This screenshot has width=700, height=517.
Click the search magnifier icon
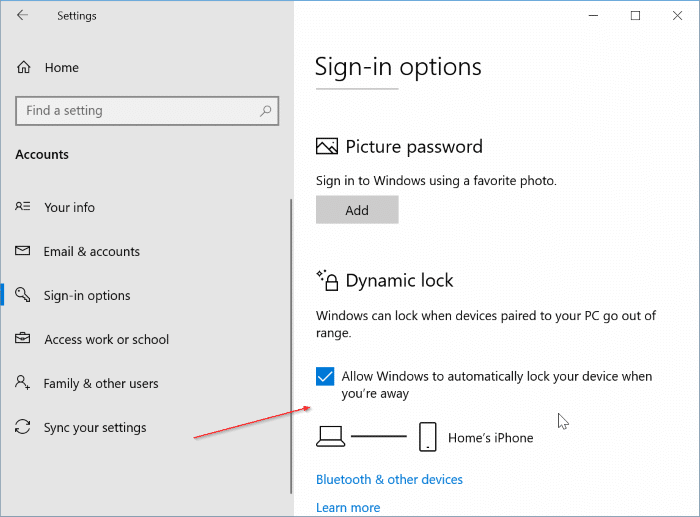[266, 110]
